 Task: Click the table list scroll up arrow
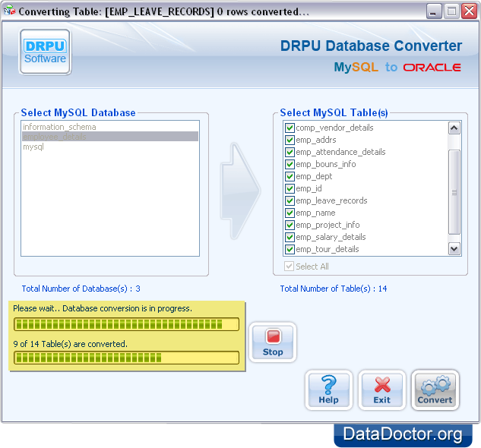(454, 128)
